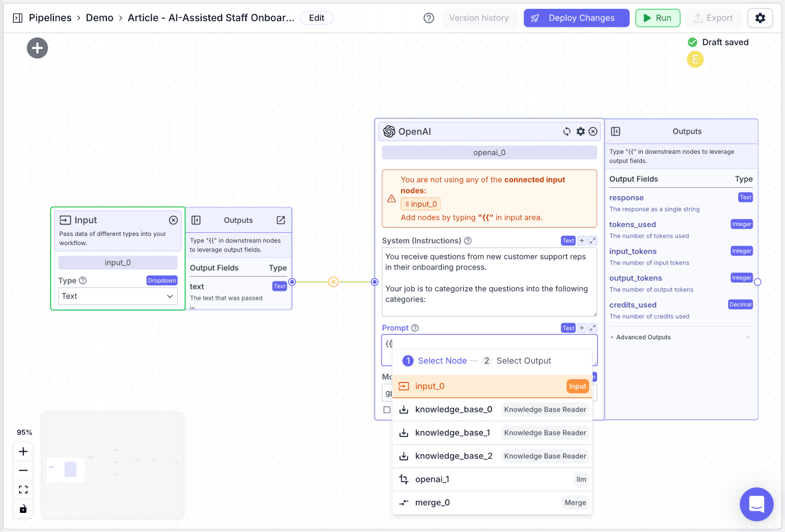Click the response output field
This screenshot has height=532, width=785.
[627, 198]
